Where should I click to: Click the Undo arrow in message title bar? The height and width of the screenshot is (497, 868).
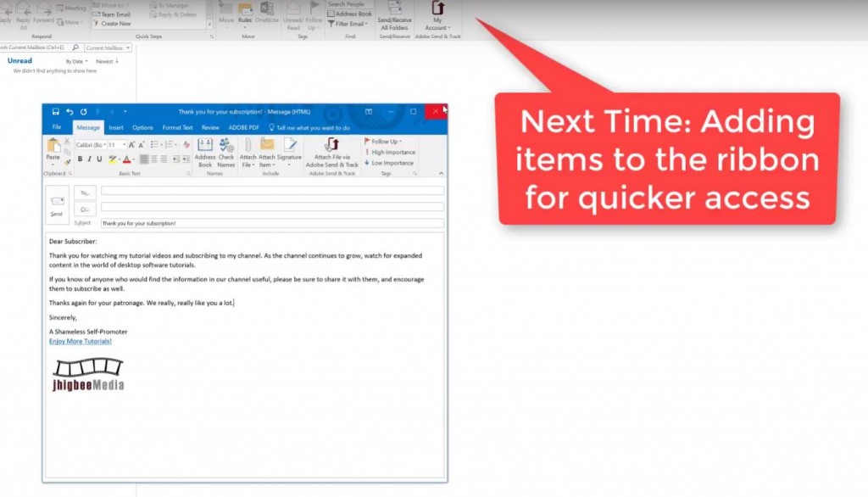click(x=70, y=111)
